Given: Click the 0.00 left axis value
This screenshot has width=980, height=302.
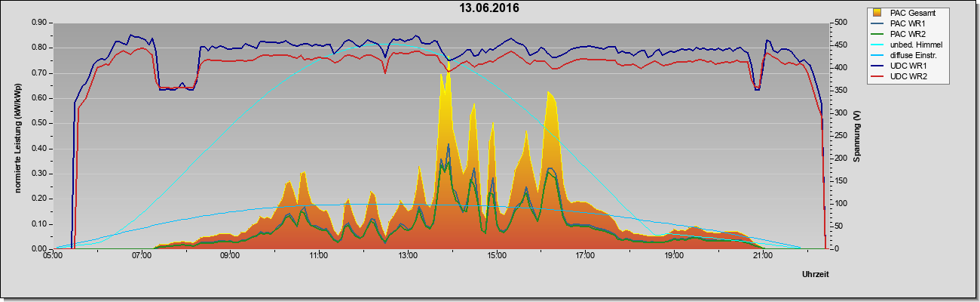Looking at the screenshot, I should tap(38, 248).
